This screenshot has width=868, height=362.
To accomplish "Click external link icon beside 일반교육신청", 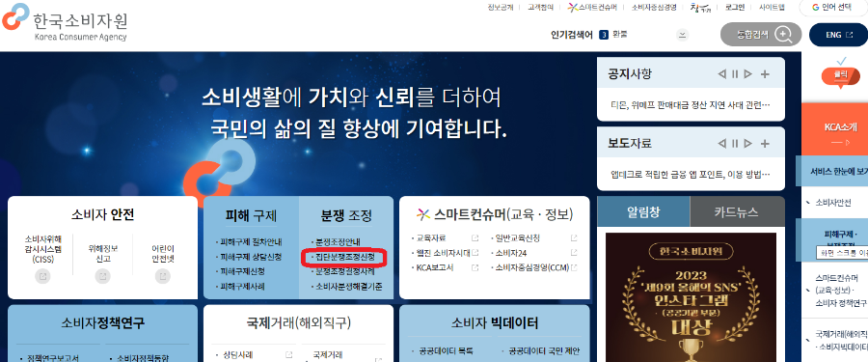I will (x=574, y=238).
